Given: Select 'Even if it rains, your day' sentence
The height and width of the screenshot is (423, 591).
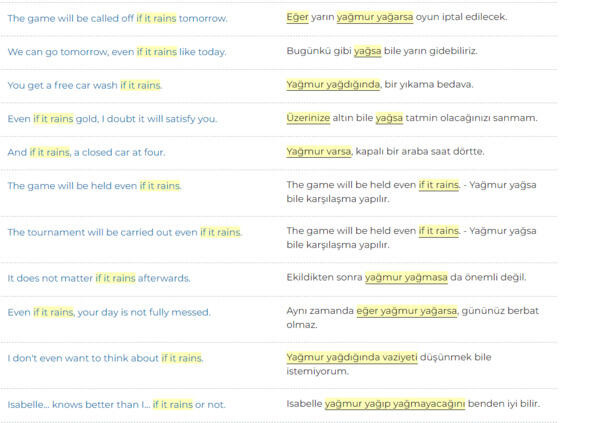Looking at the screenshot, I should coord(109,312).
